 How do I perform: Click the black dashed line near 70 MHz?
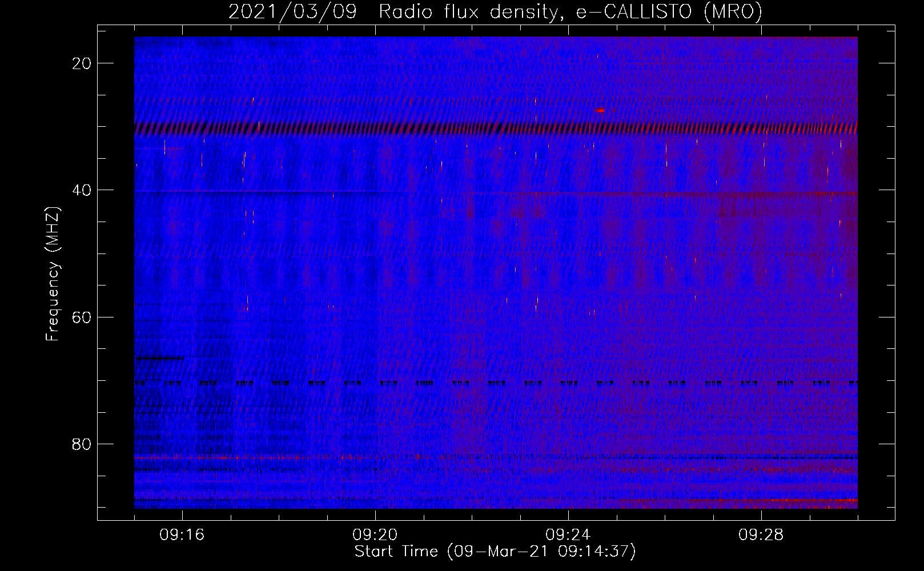[496, 383]
